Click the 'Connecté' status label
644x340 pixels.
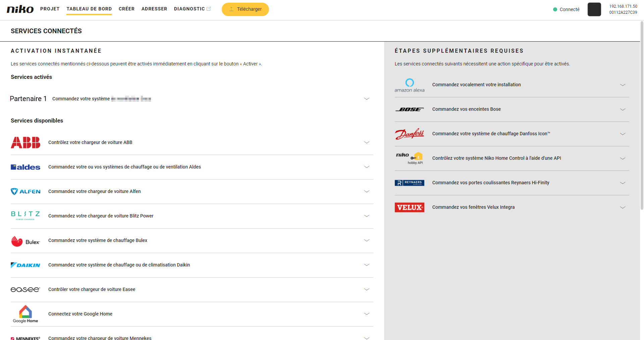[x=570, y=9]
